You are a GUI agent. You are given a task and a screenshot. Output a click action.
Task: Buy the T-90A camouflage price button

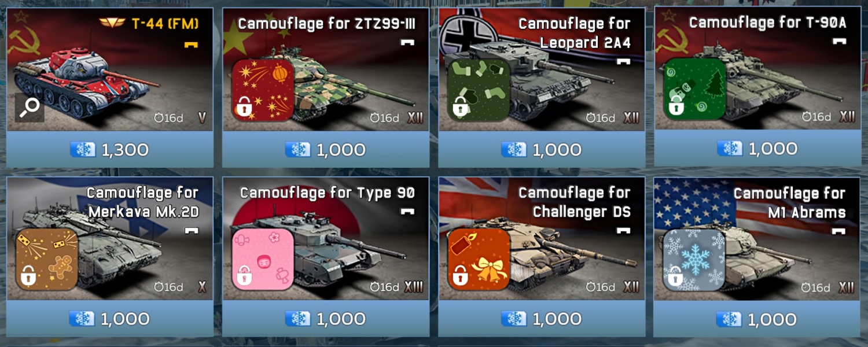(x=757, y=149)
